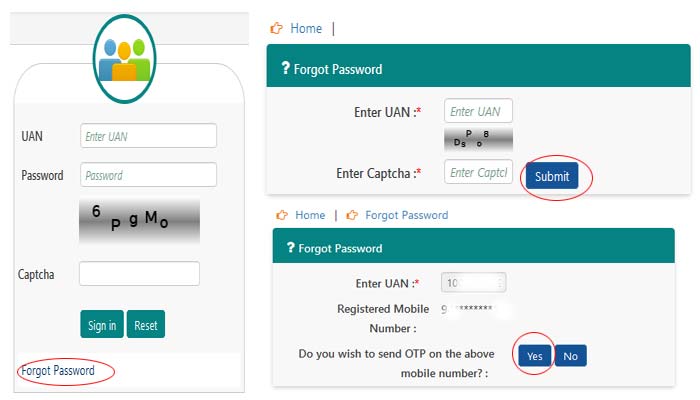
Task: Choose Yes to send OTP
Action: coord(534,356)
